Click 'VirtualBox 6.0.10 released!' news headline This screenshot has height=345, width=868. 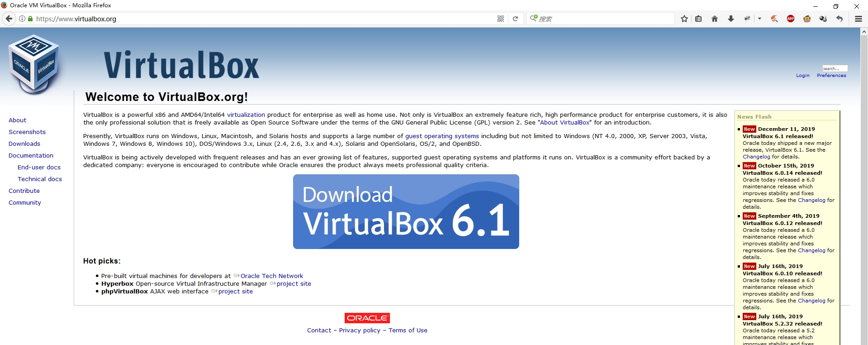tap(783, 273)
